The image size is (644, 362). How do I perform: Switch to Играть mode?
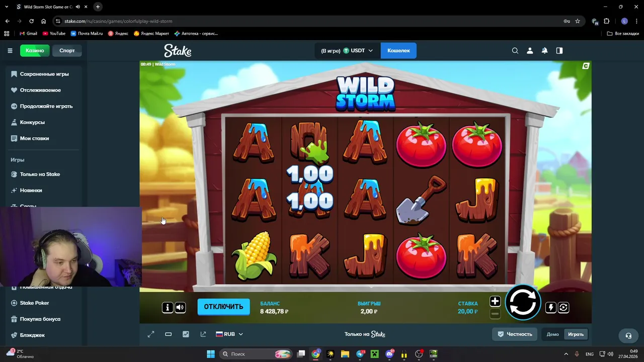click(x=576, y=334)
